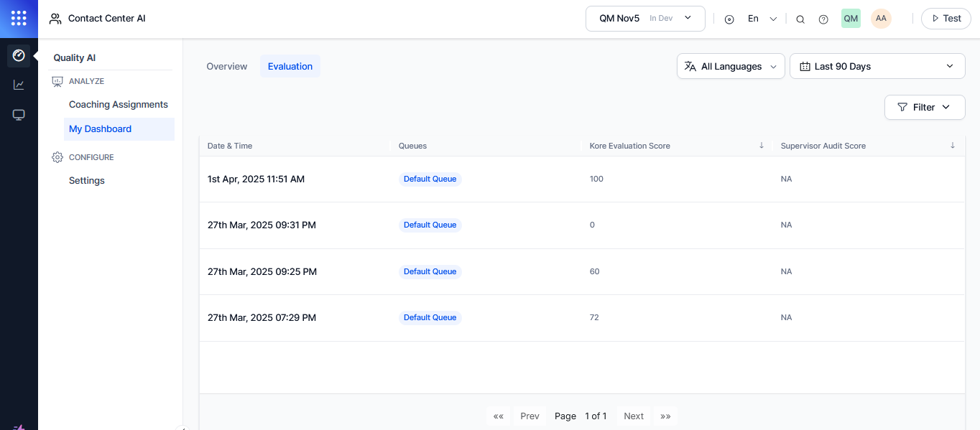Select the Quality AI speedometer icon
The image size is (980, 430).
(x=18, y=55)
